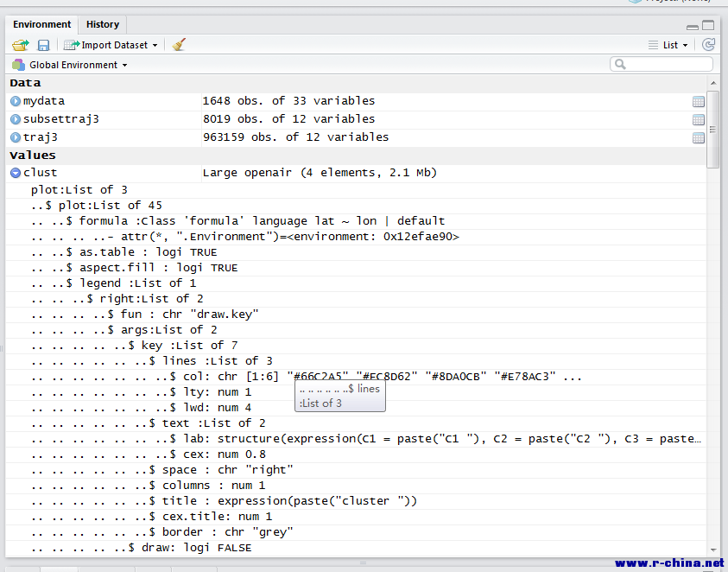The width and height of the screenshot is (728, 572).
Task: Click the 'args:List of 2' row
Action: point(356,330)
